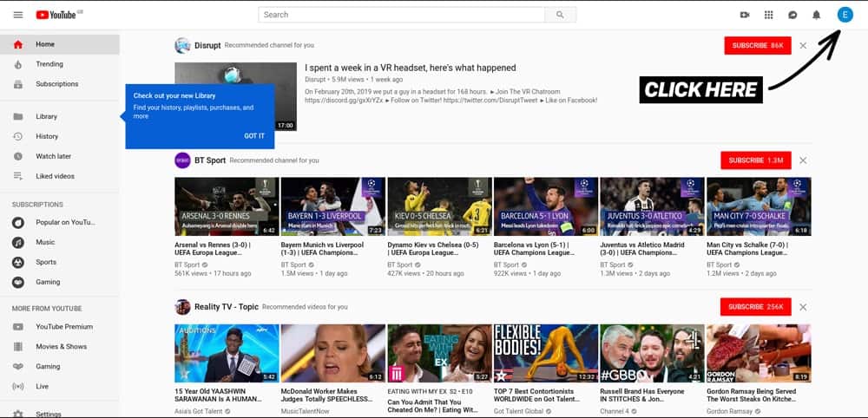Subscribe to BT Sport channel
868x418 pixels.
tap(756, 160)
